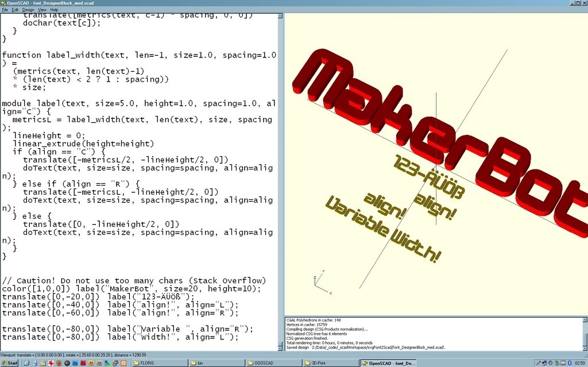Open the Edit menu
The image size is (588, 367).
pos(15,10)
